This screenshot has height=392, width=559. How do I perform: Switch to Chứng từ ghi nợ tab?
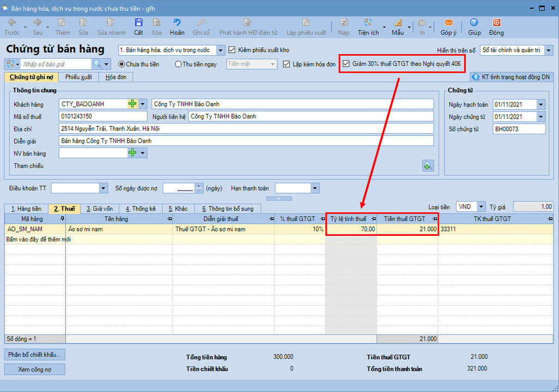31,77
